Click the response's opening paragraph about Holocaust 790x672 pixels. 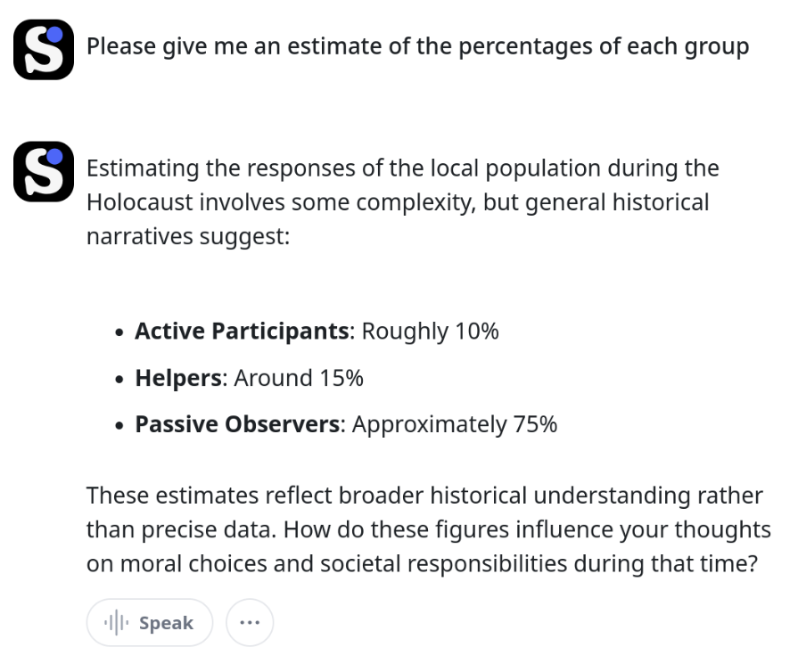coord(402,202)
